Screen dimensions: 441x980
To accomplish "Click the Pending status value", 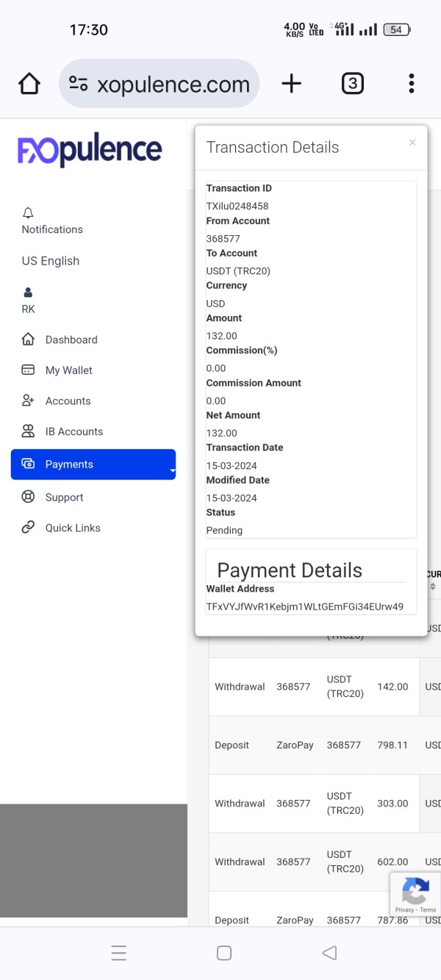I will [x=224, y=530].
